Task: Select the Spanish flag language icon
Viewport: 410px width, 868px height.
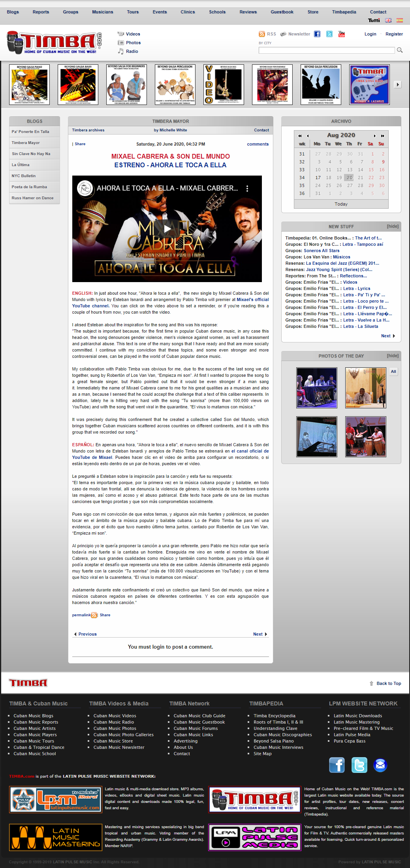Action: tap(400, 20)
